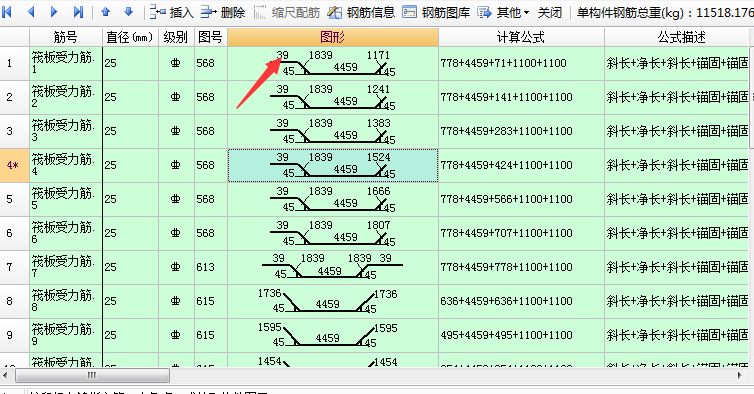Click horizontal scrollbar right arrow
The width and height of the screenshot is (754, 394).
point(740,375)
